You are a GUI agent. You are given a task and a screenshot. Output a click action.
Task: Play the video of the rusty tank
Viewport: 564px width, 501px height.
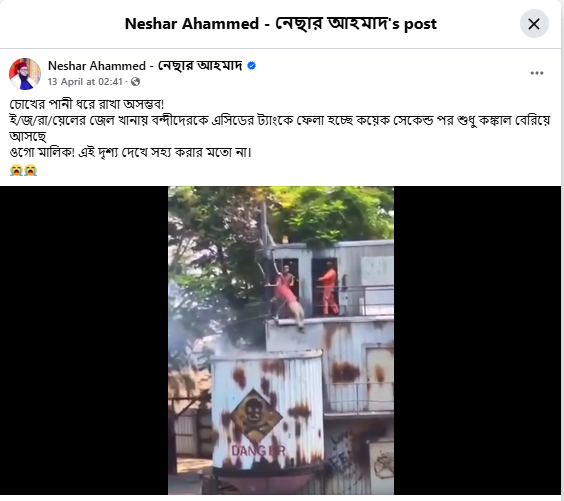pyautogui.click(x=281, y=340)
